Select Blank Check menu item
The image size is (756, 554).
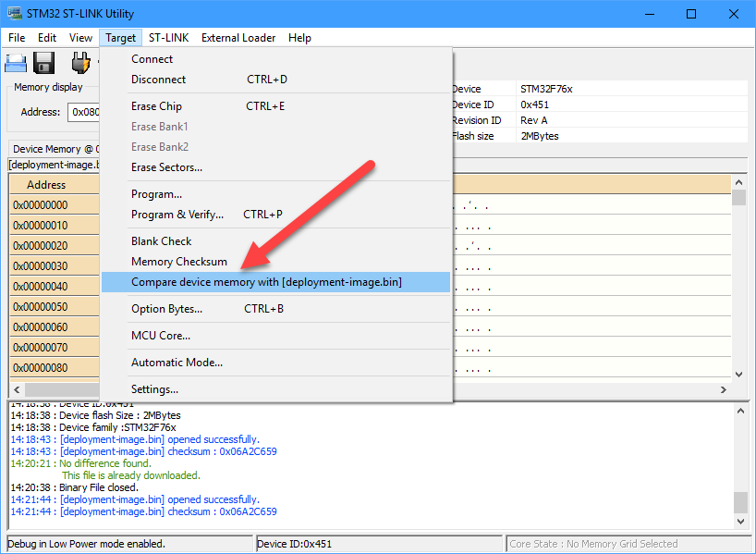(275, 241)
